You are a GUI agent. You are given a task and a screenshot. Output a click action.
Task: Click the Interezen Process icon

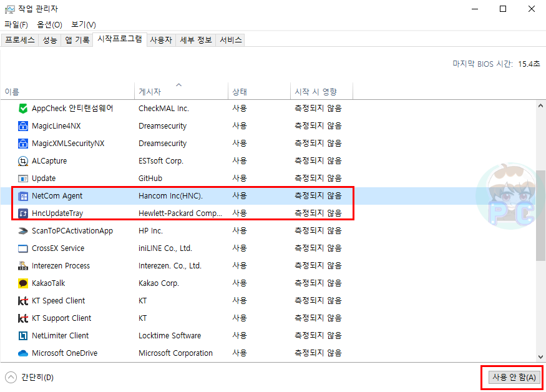click(x=23, y=266)
